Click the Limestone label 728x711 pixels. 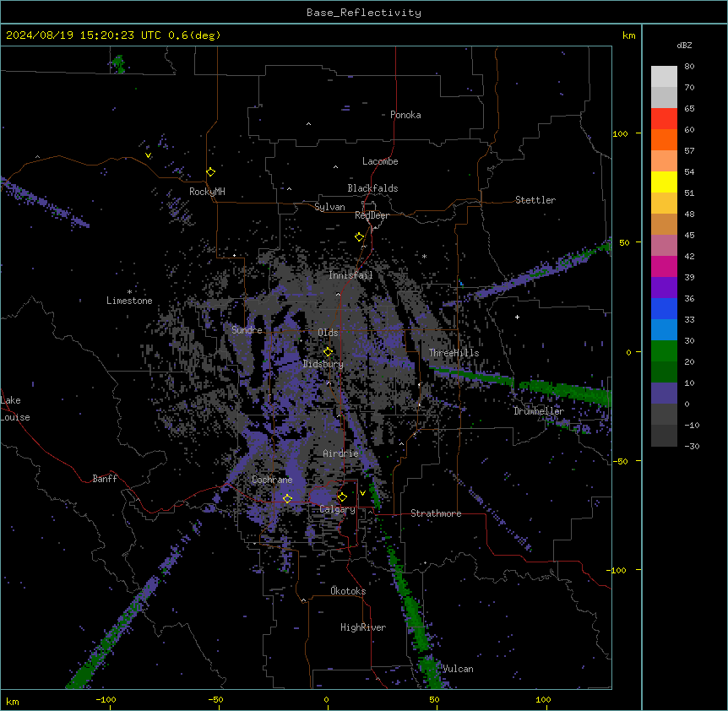pyautogui.click(x=129, y=301)
